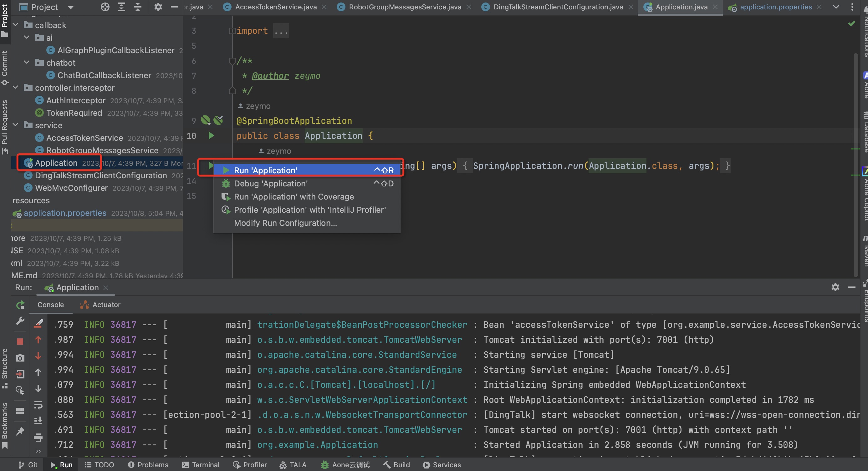Image resolution: width=868 pixels, height=471 pixels.
Task: Choose Profile 'Application' with IntelliJ Profiler
Action: point(307,210)
